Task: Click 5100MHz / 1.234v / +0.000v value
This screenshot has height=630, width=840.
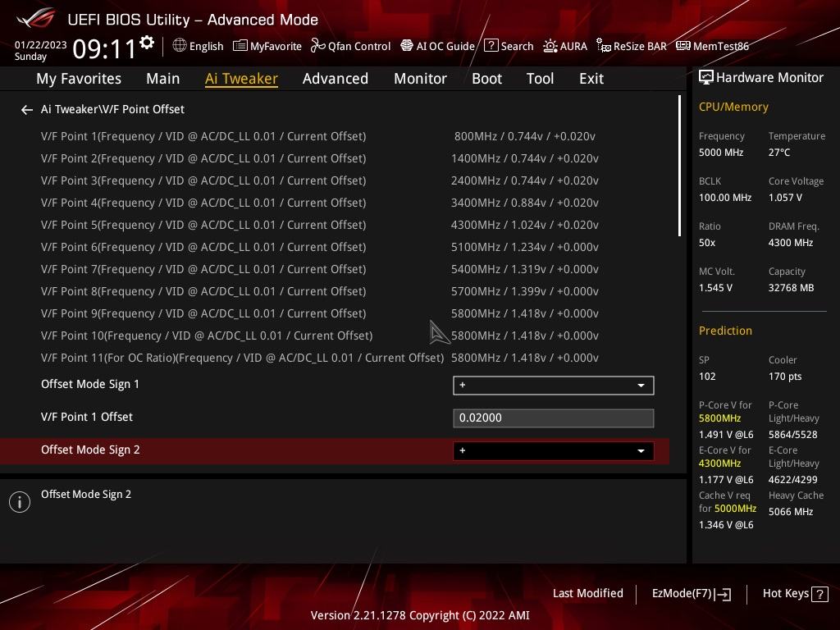Action: pos(524,247)
